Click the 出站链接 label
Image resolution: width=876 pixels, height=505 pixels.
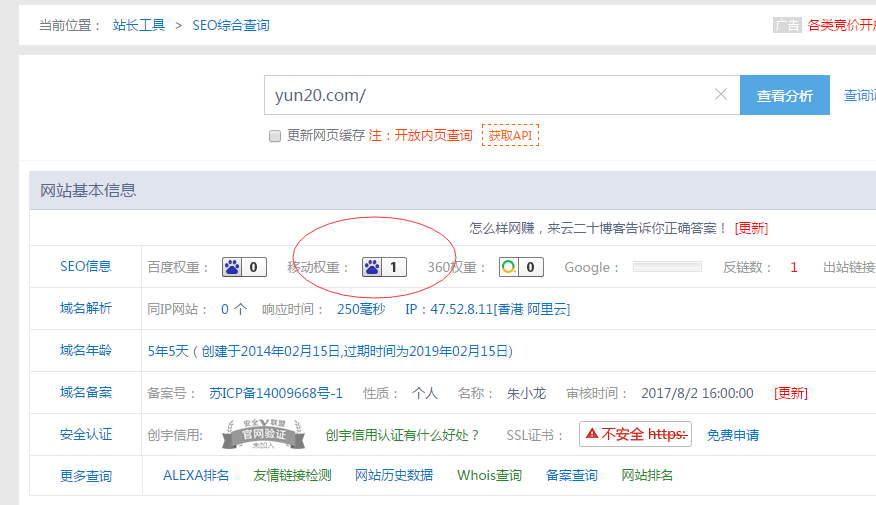(x=849, y=268)
